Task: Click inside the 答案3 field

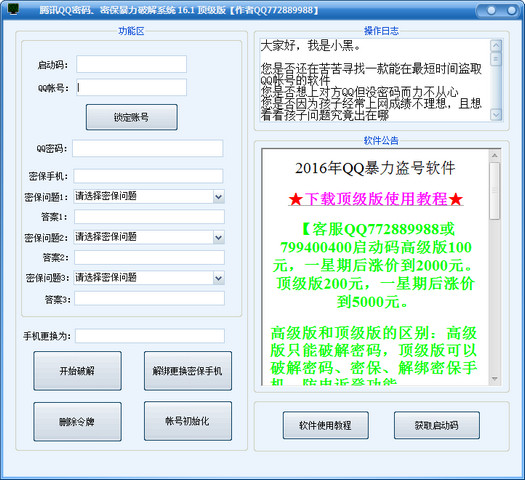Action: coord(149,299)
